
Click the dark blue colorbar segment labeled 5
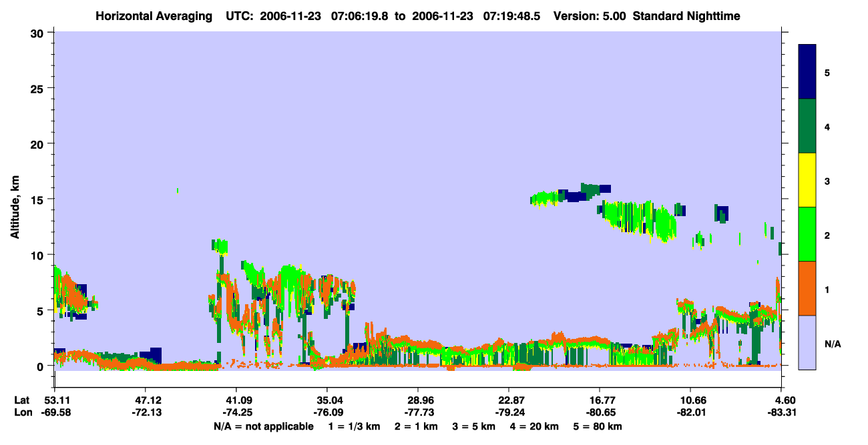807,72
